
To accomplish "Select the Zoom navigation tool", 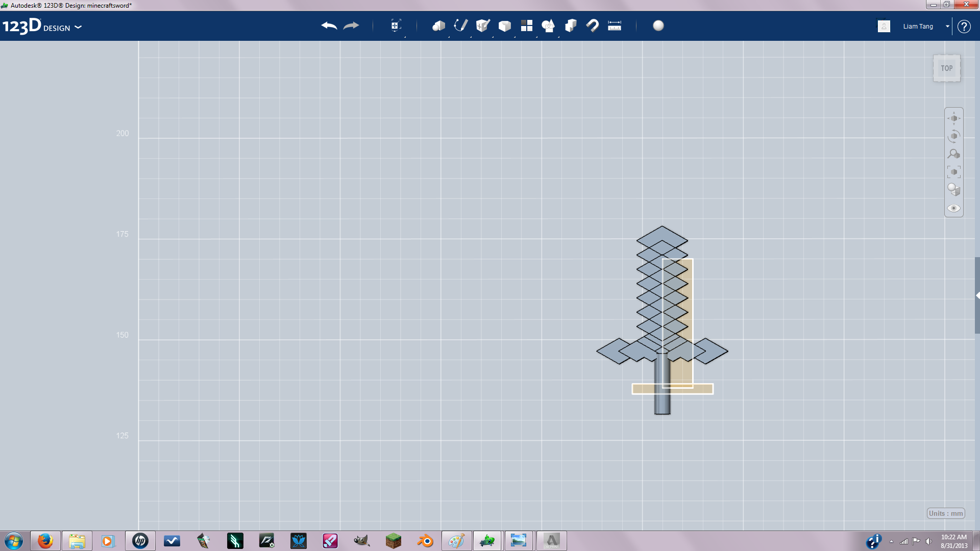I will point(954,154).
